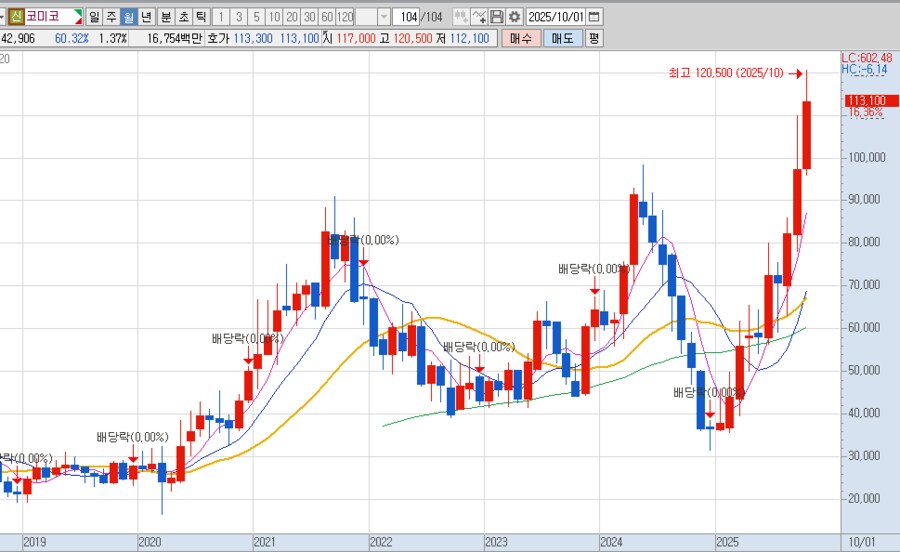
Task: Click the save chart floppy disk icon
Action: tap(496, 17)
